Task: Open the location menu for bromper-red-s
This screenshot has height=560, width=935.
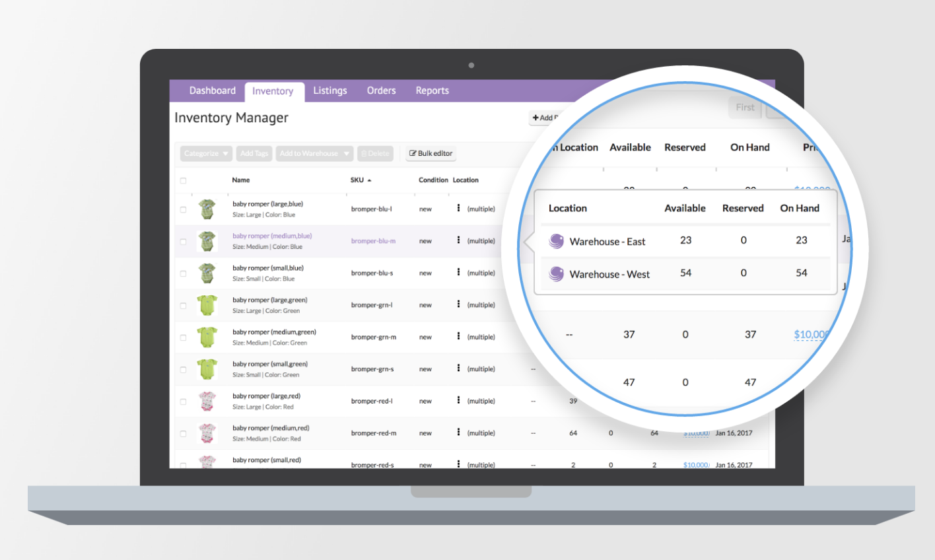Action: [457, 464]
